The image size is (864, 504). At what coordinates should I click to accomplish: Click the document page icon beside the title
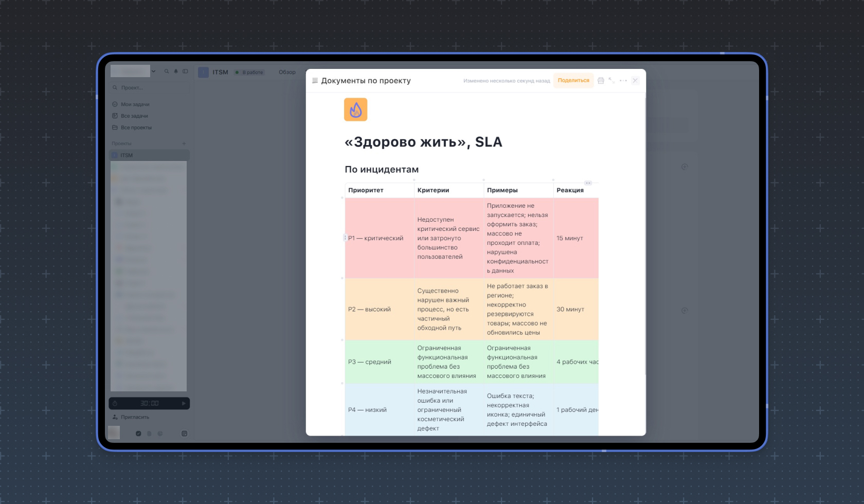pos(315,81)
